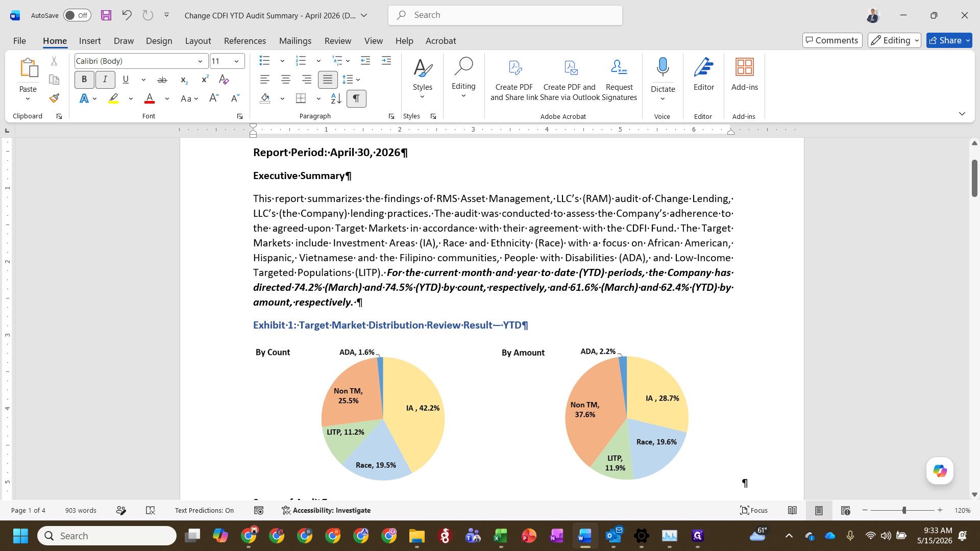Viewport: 980px width, 551px height.
Task: Apply red font color
Action: point(150,98)
